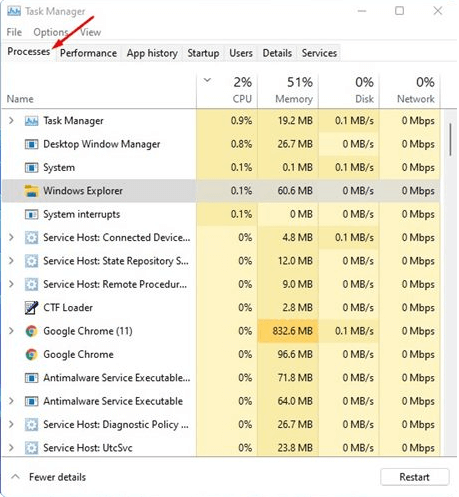Click the Restart button
This screenshot has height=497, width=459.
tap(414, 477)
